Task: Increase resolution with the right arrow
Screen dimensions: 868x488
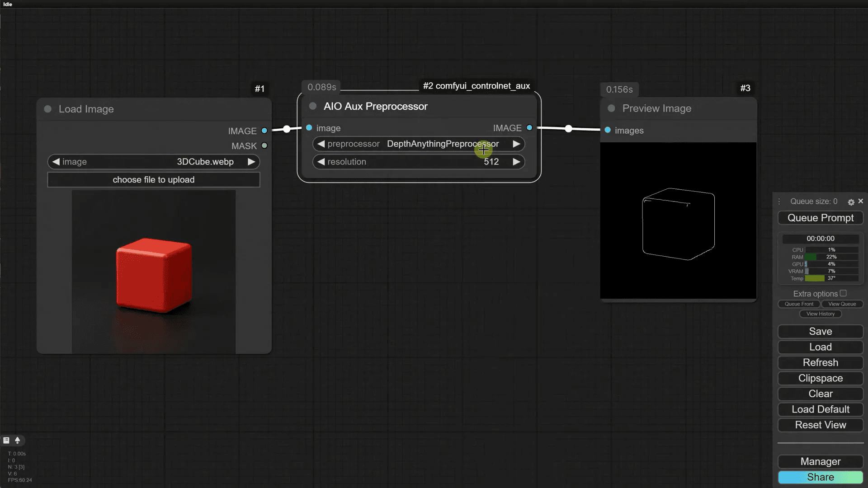Action: (516, 162)
